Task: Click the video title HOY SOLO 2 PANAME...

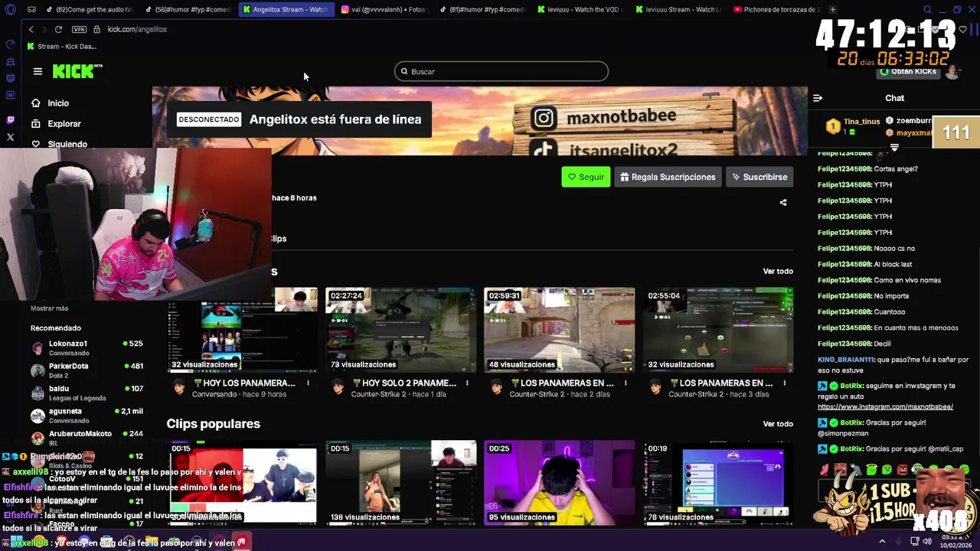Action: tap(409, 383)
